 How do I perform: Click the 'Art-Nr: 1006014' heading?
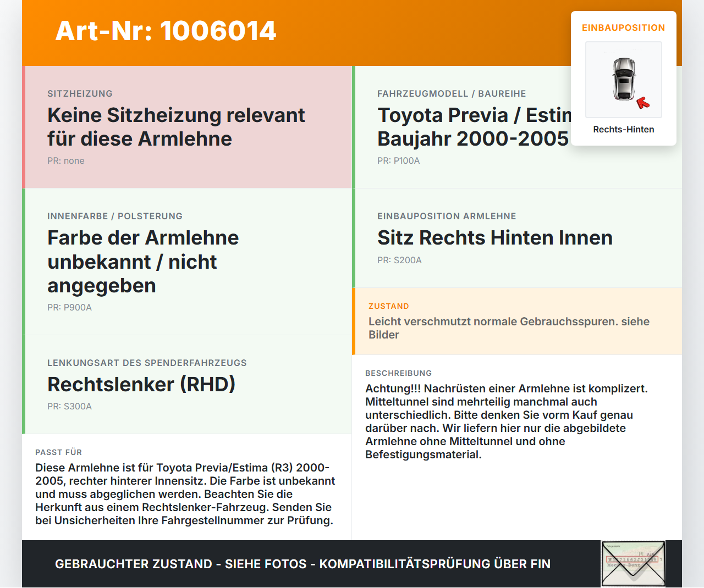pyautogui.click(x=166, y=31)
